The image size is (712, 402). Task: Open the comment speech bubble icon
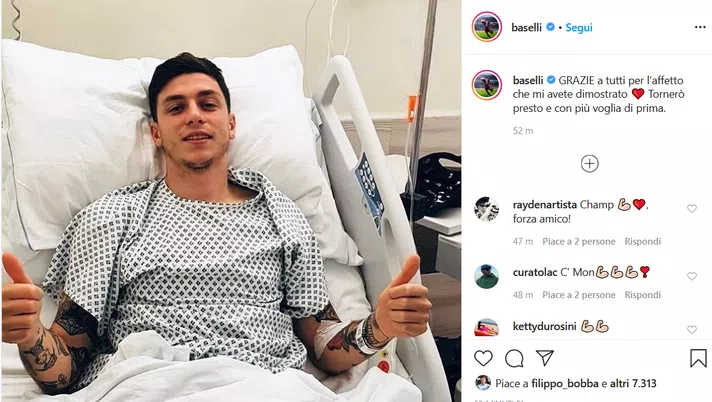[514, 358]
